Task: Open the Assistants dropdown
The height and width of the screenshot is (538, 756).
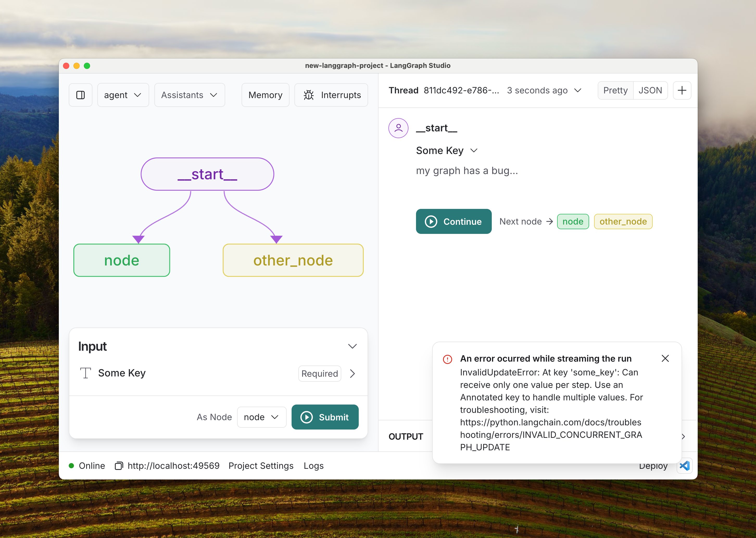Action: click(x=190, y=95)
